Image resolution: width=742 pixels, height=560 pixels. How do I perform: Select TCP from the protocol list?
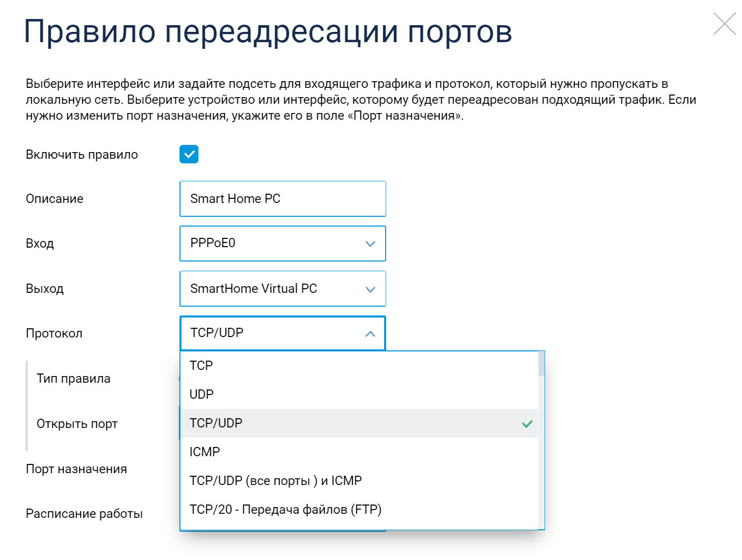(201, 366)
